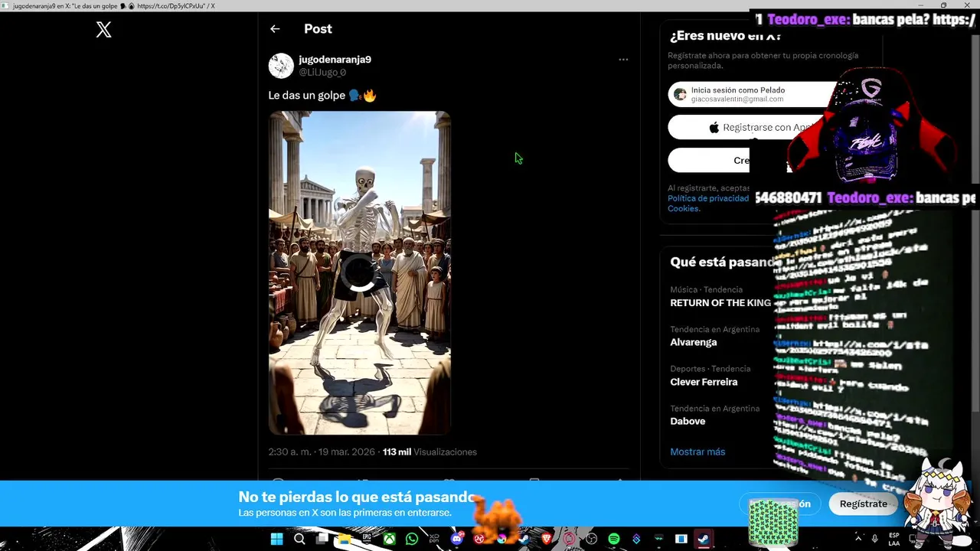Click No te pierdas lo que está pasando
This screenshot has width=980, height=551.
click(358, 497)
